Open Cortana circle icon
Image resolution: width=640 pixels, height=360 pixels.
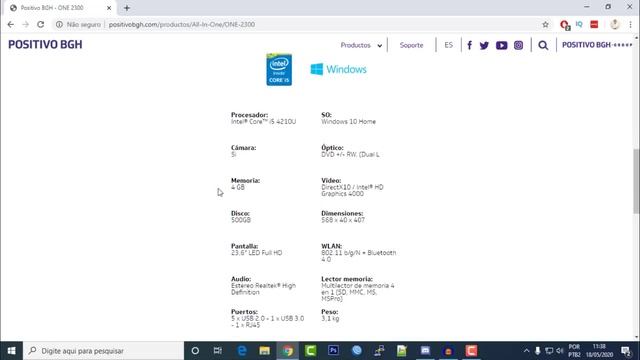[x=195, y=351]
